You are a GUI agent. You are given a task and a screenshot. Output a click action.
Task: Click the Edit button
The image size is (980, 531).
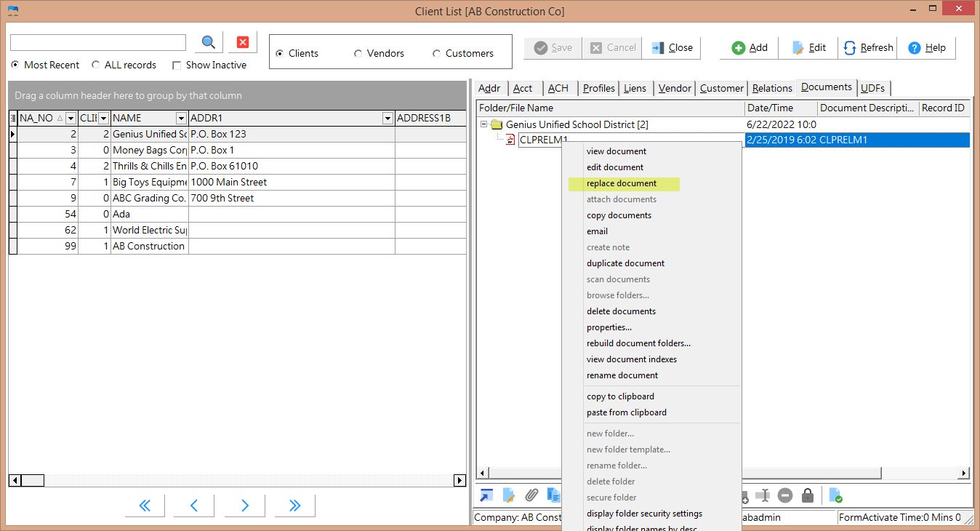tap(808, 48)
